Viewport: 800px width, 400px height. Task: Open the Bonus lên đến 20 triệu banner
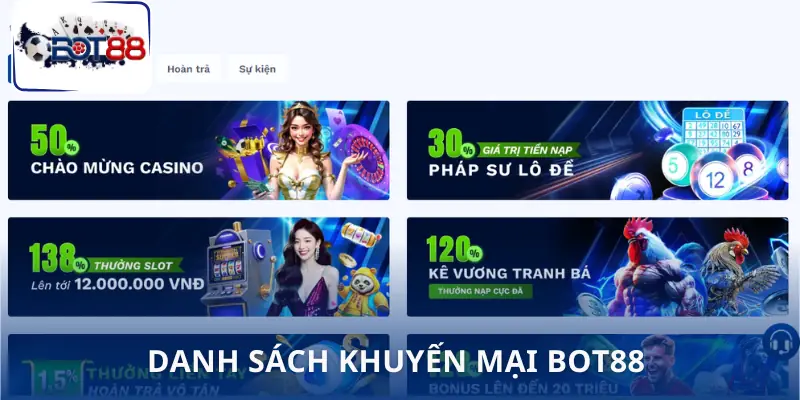[x=597, y=366]
